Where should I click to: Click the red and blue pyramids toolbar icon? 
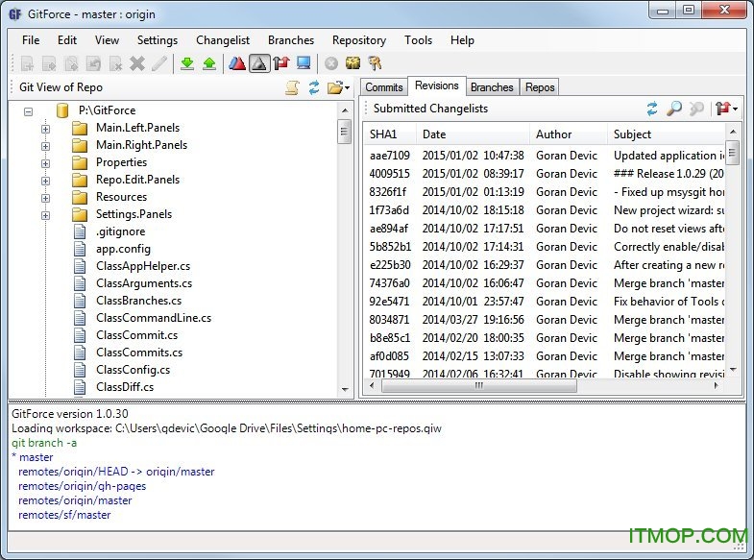[x=237, y=63]
